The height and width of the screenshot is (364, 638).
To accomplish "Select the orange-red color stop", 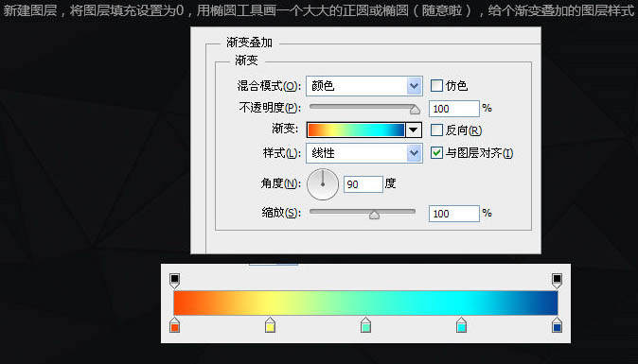I will (x=174, y=325).
